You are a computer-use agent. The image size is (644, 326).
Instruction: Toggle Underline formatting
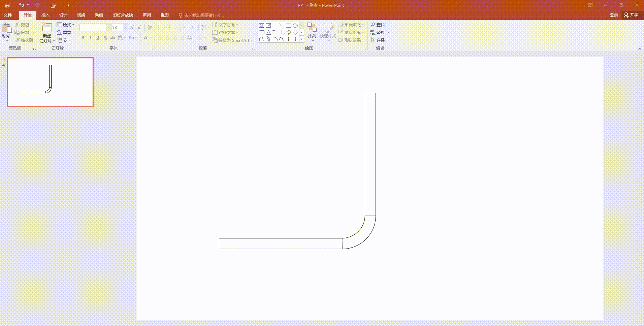click(98, 38)
